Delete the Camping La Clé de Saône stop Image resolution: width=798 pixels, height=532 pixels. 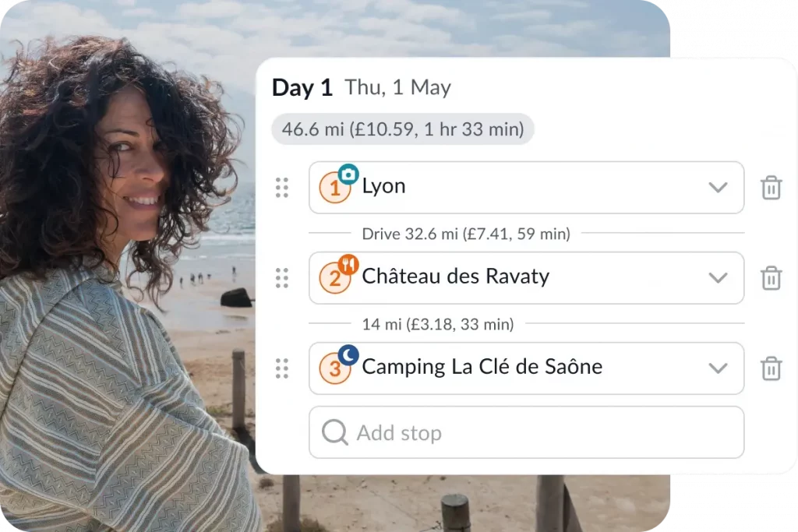click(x=771, y=368)
